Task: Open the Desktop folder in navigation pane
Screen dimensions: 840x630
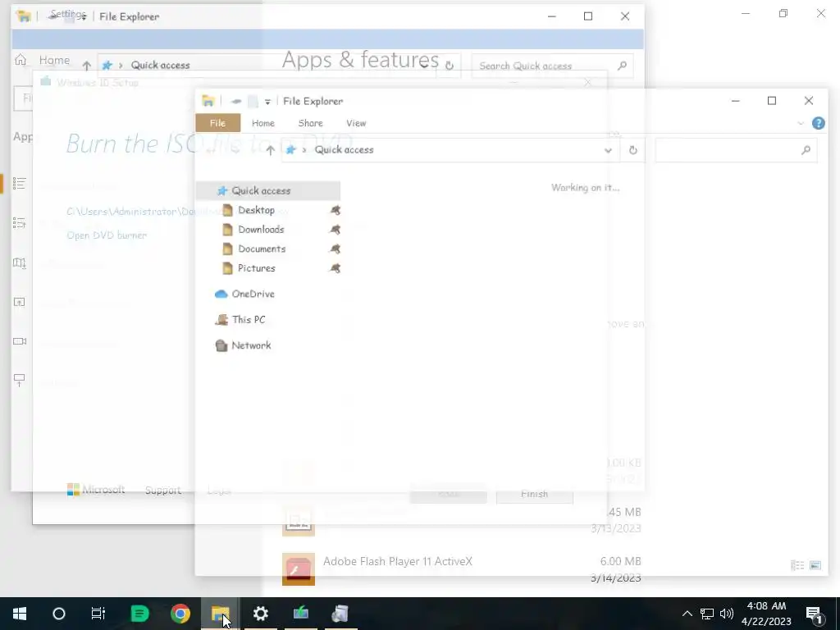Action: [x=256, y=210]
